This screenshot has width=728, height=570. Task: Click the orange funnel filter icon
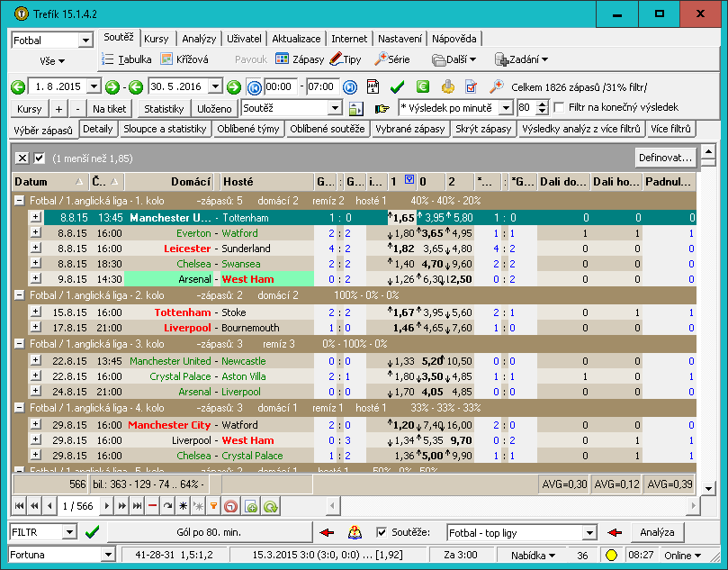213,506
